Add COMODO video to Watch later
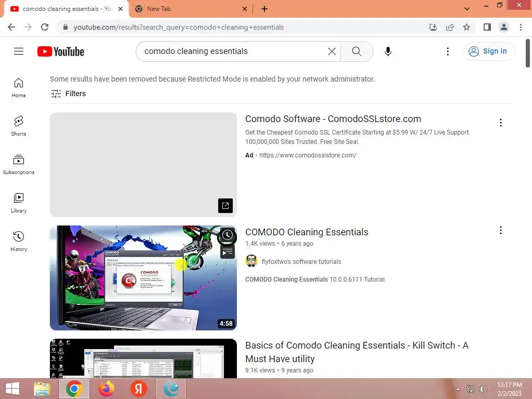 point(228,235)
